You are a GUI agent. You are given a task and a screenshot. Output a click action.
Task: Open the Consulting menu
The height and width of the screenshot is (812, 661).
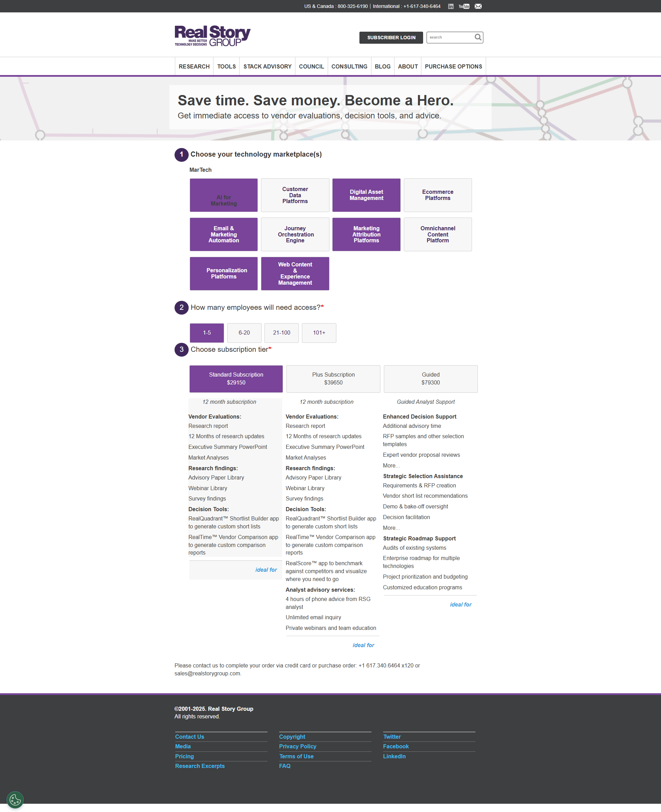pos(349,66)
